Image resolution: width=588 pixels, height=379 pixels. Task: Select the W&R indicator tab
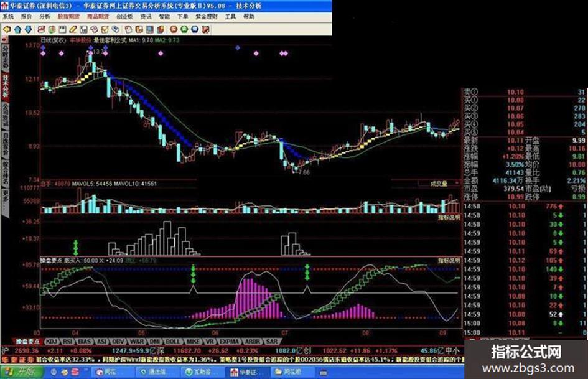(x=137, y=341)
